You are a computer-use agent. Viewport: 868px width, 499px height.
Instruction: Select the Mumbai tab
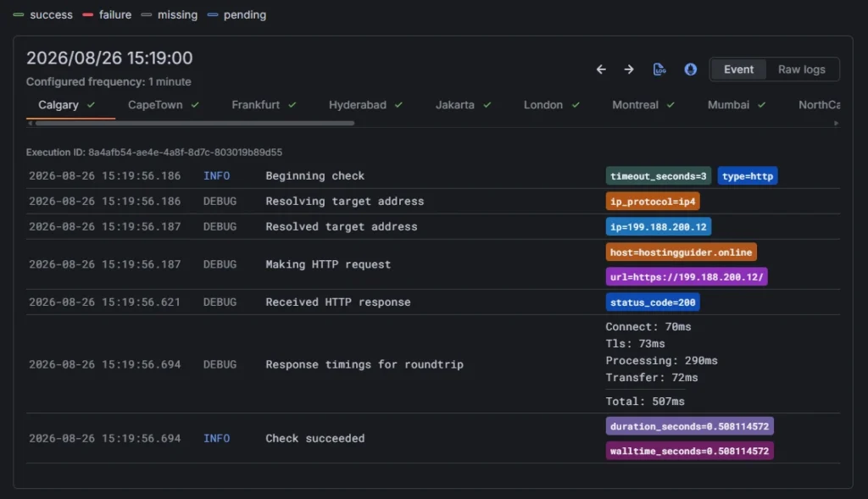coord(737,104)
